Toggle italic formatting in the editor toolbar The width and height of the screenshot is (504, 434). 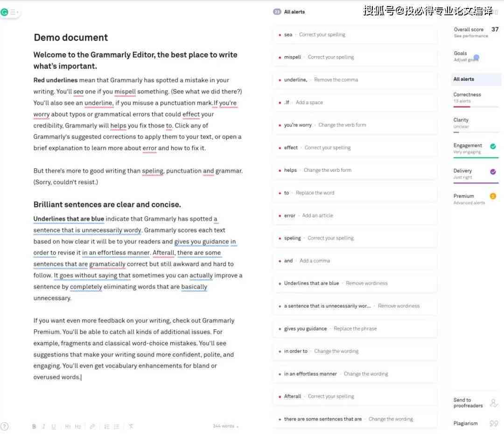pos(44,427)
